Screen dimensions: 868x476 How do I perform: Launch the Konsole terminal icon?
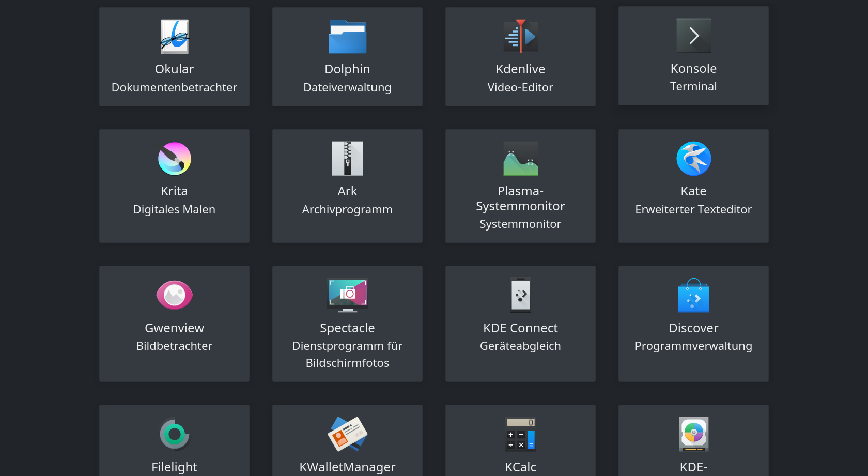[694, 36]
